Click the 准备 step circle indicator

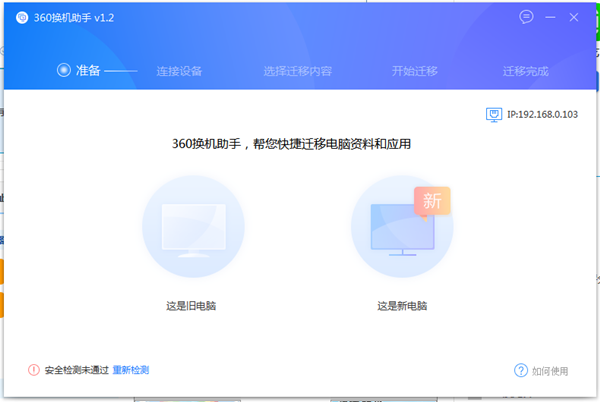pyautogui.click(x=64, y=71)
